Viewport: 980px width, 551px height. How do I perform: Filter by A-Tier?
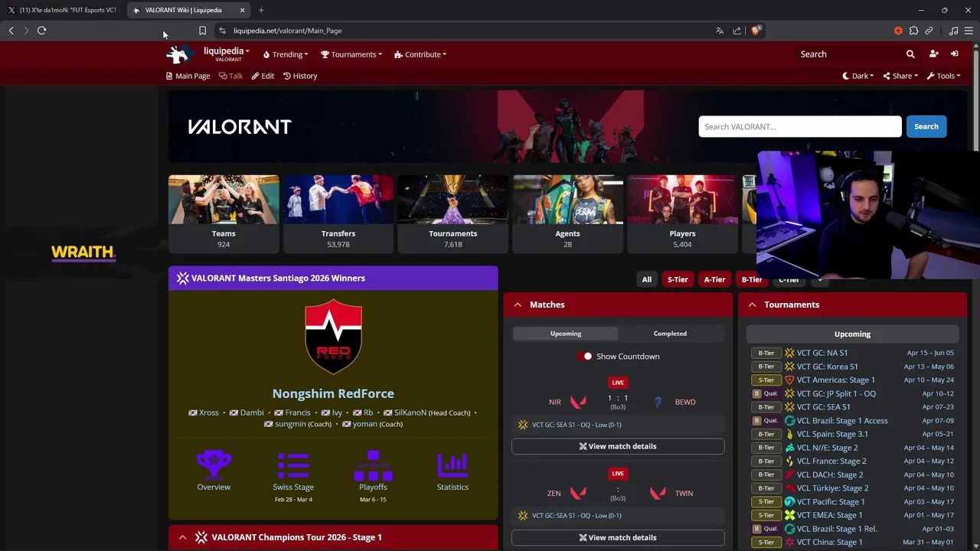(714, 279)
